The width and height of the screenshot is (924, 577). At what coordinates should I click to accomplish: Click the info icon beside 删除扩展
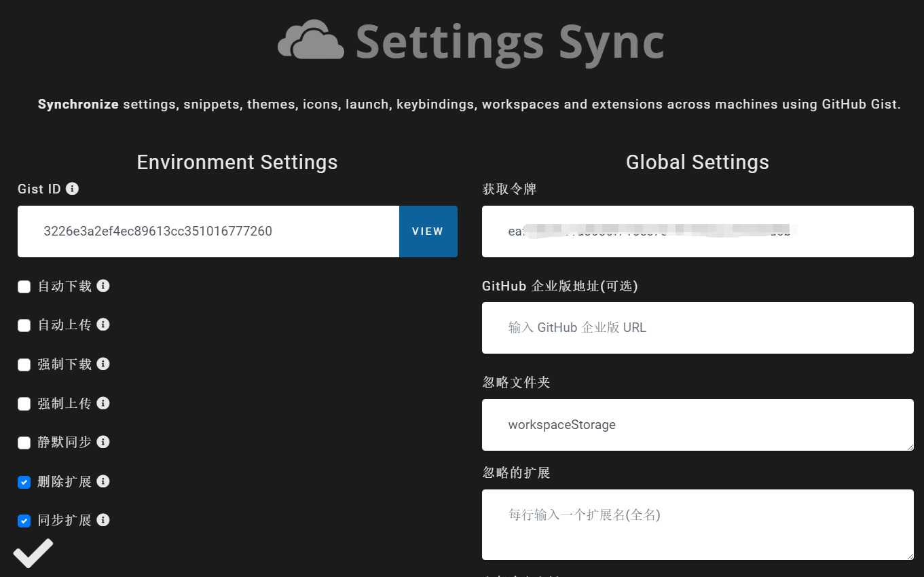point(103,481)
